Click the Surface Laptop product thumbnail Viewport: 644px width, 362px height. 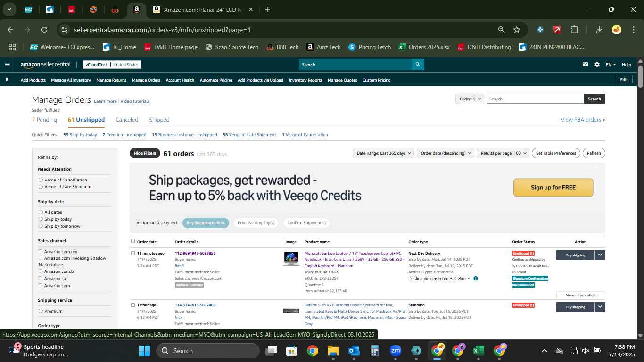click(x=291, y=259)
